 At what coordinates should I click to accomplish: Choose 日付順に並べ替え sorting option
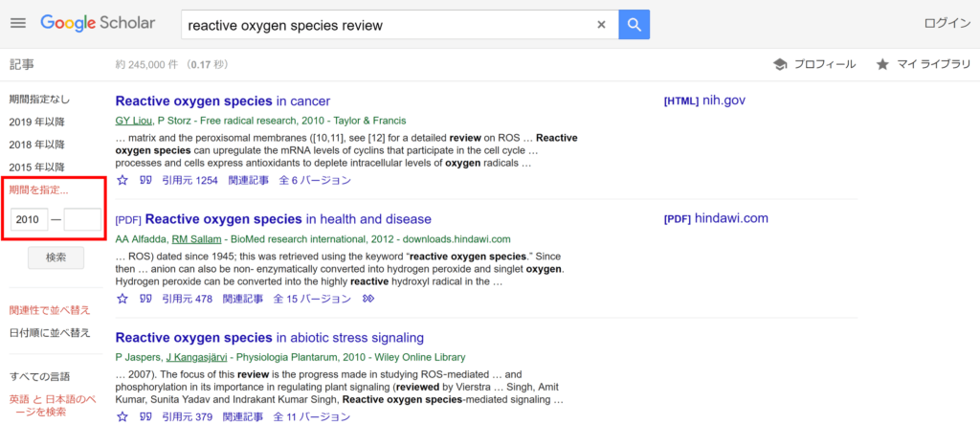point(50,332)
